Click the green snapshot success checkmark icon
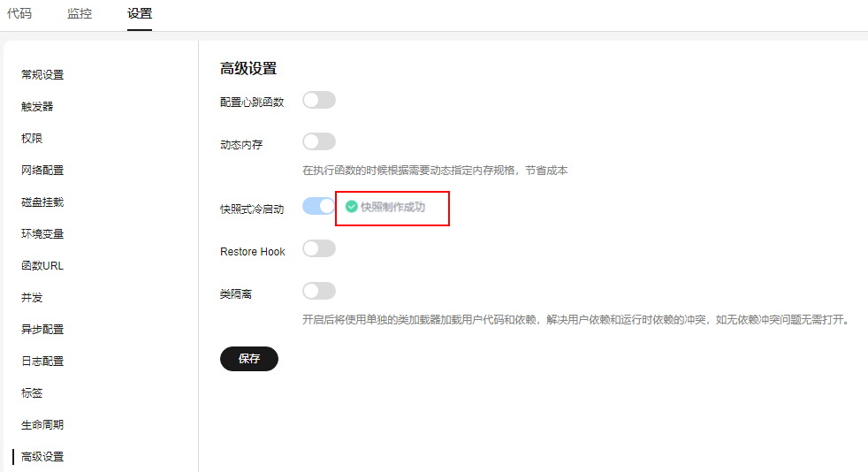The width and height of the screenshot is (868, 472). [x=351, y=207]
